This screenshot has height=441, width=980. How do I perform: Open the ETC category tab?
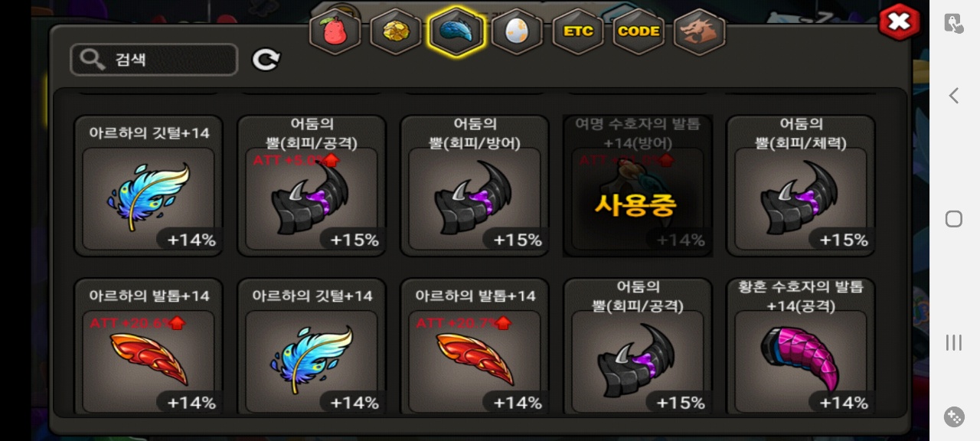pos(578,31)
